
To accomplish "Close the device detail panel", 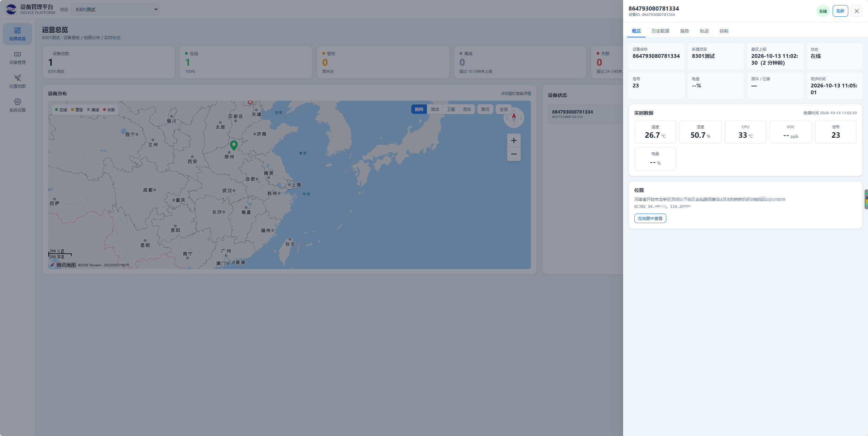I will coord(856,11).
